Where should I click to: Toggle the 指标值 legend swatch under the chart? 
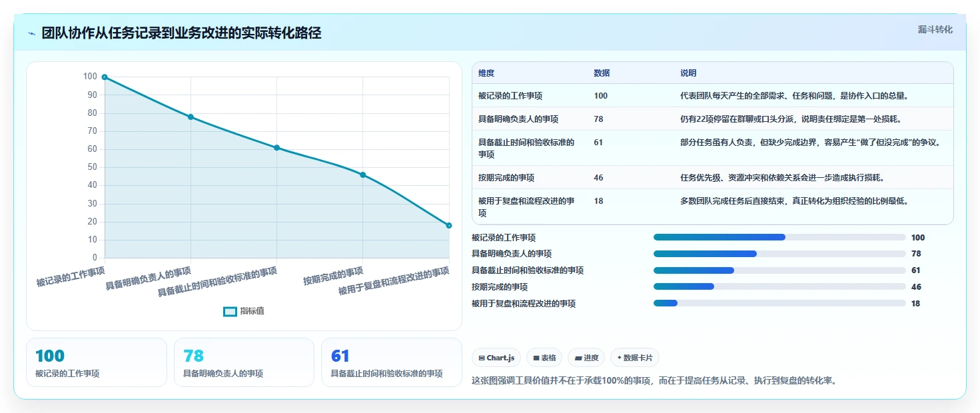coord(230,311)
